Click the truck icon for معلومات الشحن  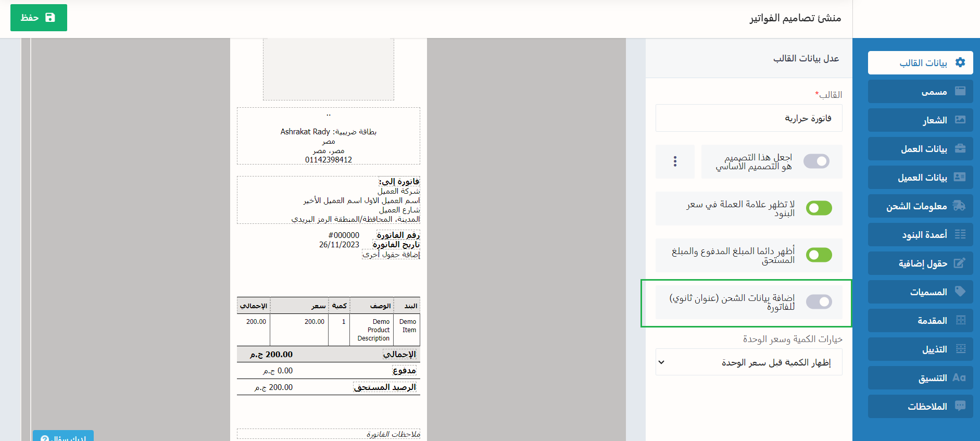pos(959,206)
